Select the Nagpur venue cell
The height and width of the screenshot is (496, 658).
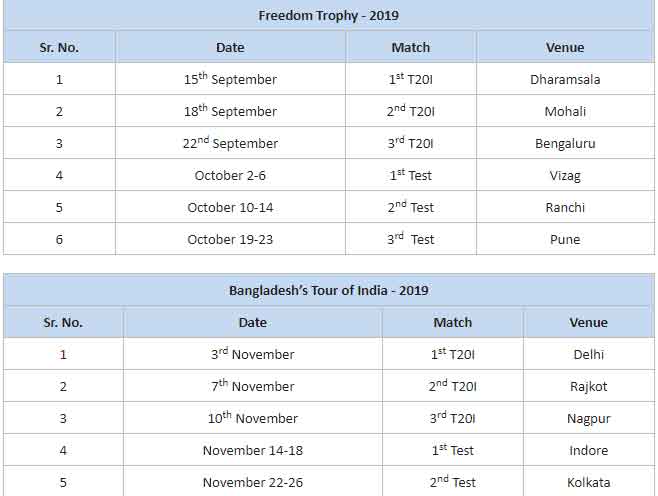(588, 419)
